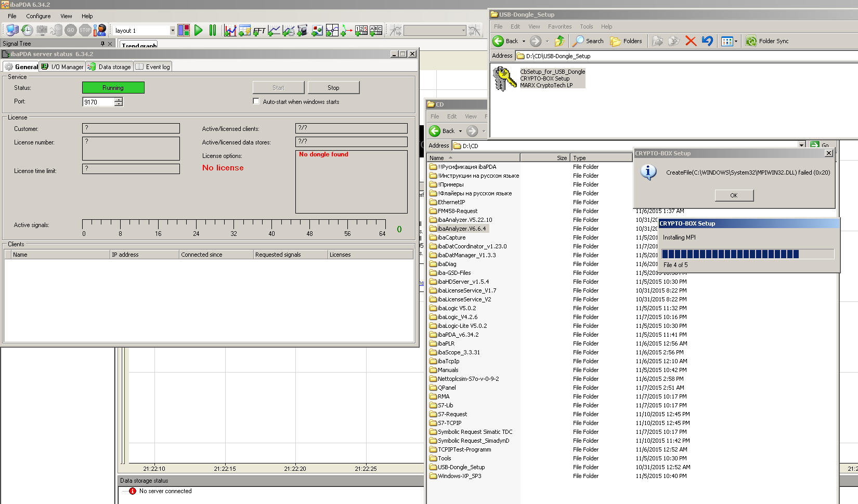This screenshot has height=504, width=858.
Task: Click the Port input field
Action: tap(98, 102)
